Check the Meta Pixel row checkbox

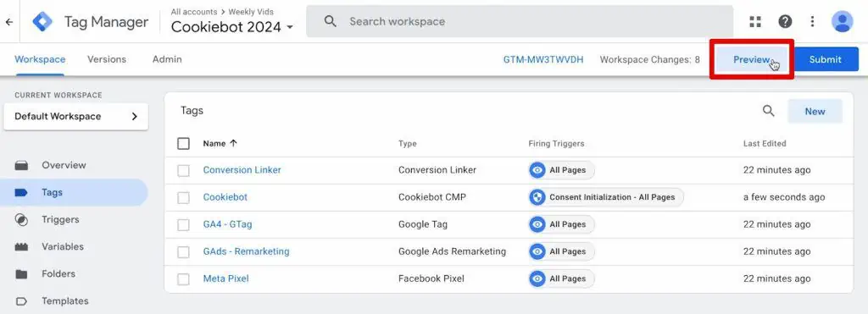[x=183, y=279]
